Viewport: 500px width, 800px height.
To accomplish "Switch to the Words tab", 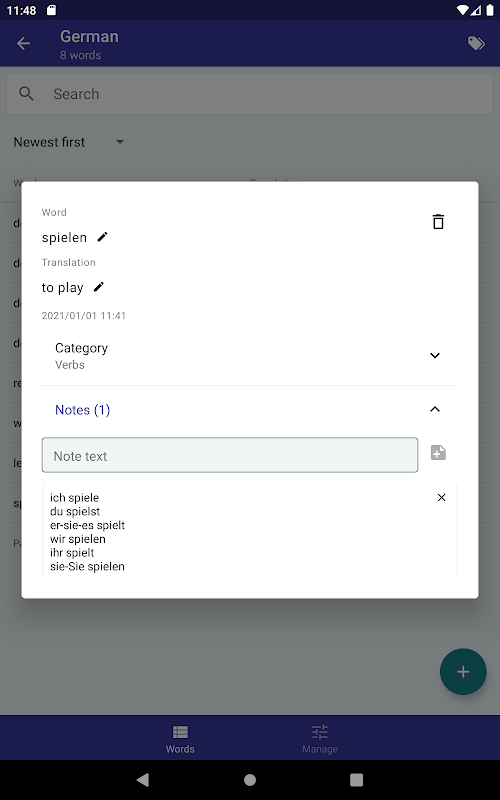I will (180, 738).
